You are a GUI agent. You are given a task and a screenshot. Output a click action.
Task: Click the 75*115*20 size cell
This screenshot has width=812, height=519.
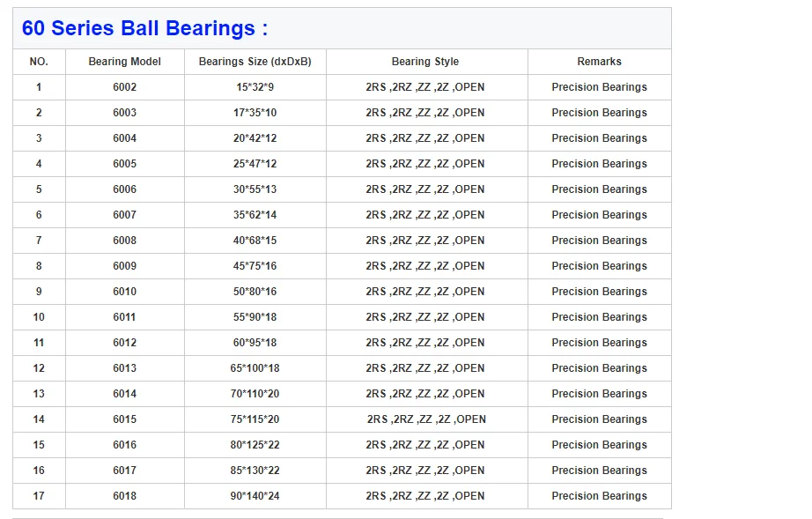click(255, 419)
